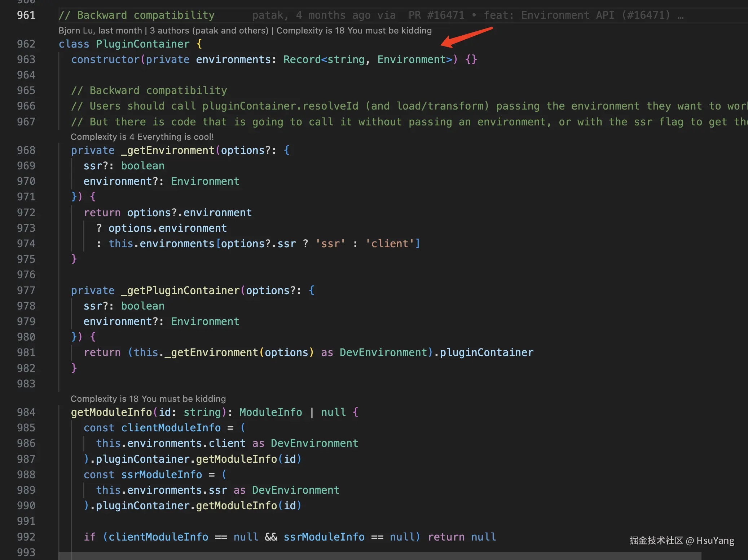Screen dimensions: 748x560
Task: Click complexity CodeLens above class PluginContainer
Action: coord(354,31)
